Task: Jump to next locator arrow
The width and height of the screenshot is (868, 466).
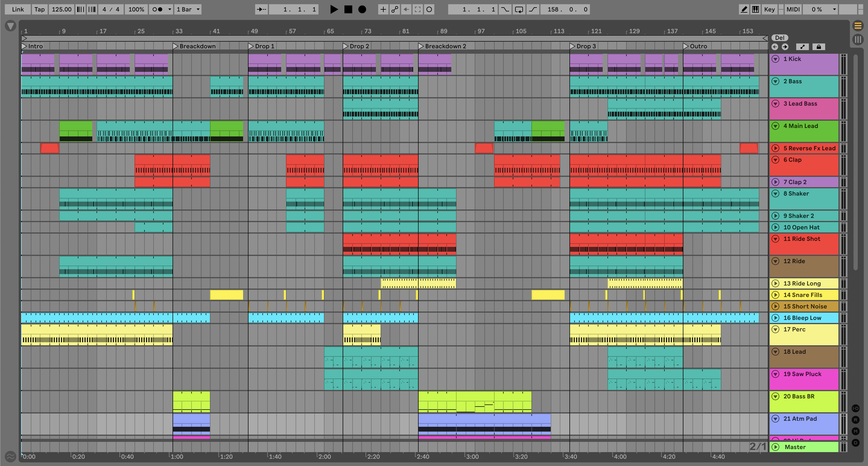Action: click(785, 47)
